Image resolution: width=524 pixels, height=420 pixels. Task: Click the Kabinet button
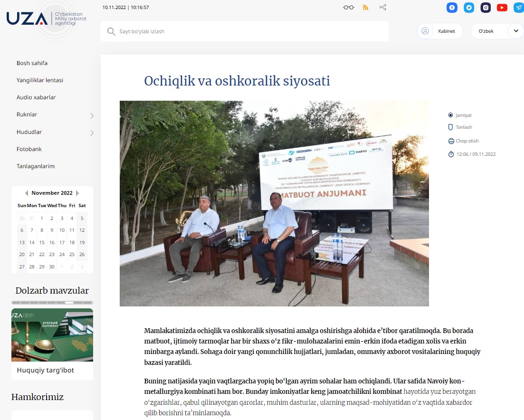point(440,31)
